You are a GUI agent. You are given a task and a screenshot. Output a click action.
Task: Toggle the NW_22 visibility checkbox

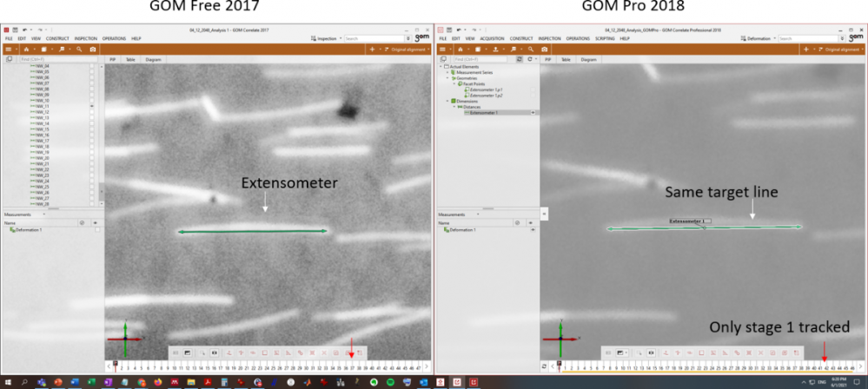(92, 169)
